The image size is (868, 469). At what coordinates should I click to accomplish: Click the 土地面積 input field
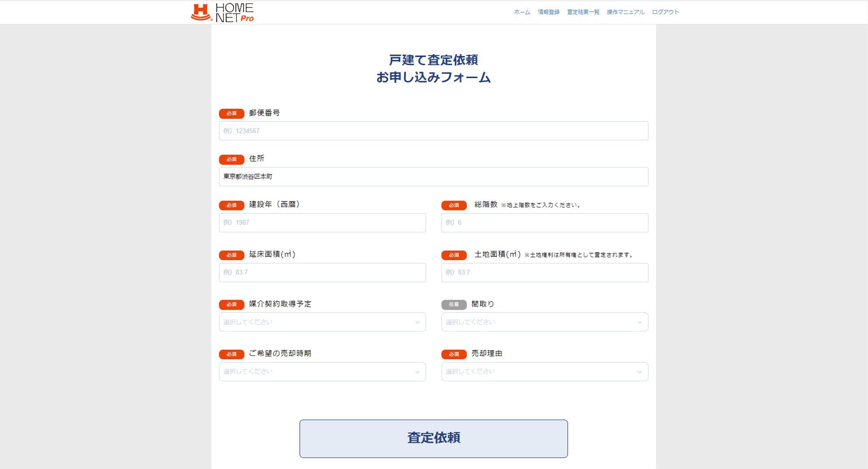tap(544, 272)
